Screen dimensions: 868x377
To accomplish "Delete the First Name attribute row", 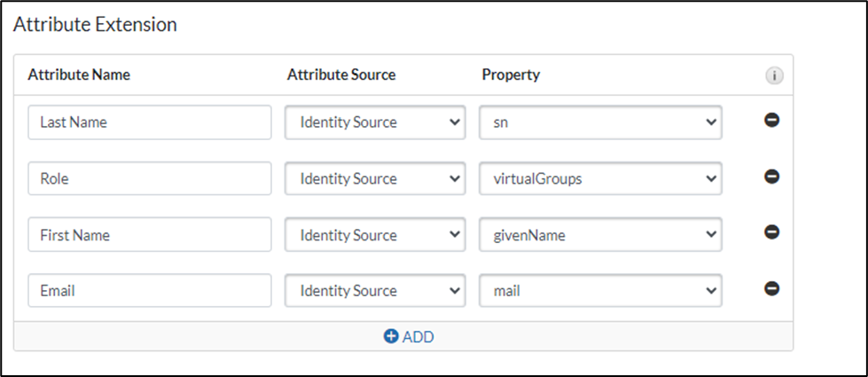I will 771,232.
